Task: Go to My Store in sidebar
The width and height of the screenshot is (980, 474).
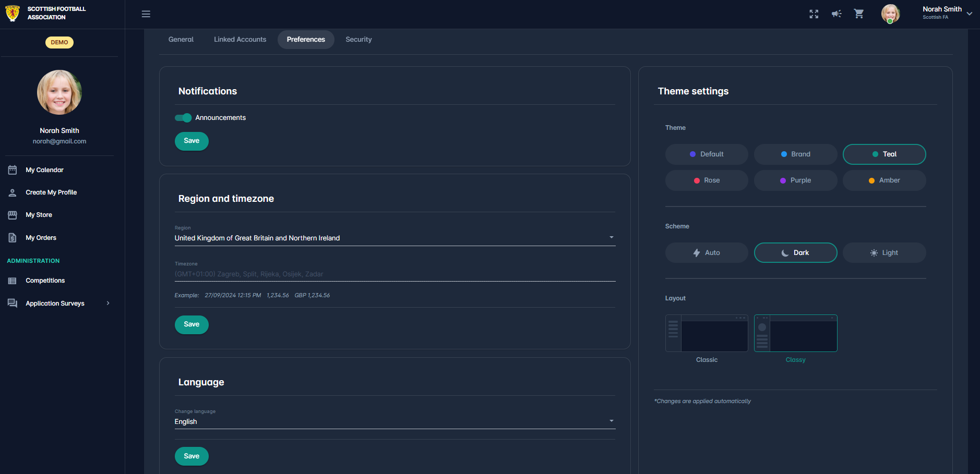Action: point(39,215)
